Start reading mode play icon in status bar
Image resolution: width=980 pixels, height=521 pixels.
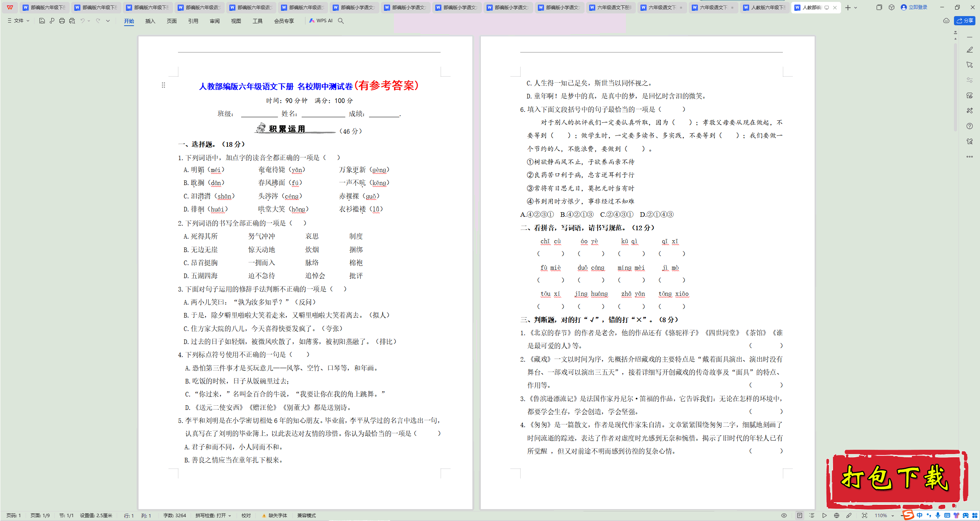[825, 516]
